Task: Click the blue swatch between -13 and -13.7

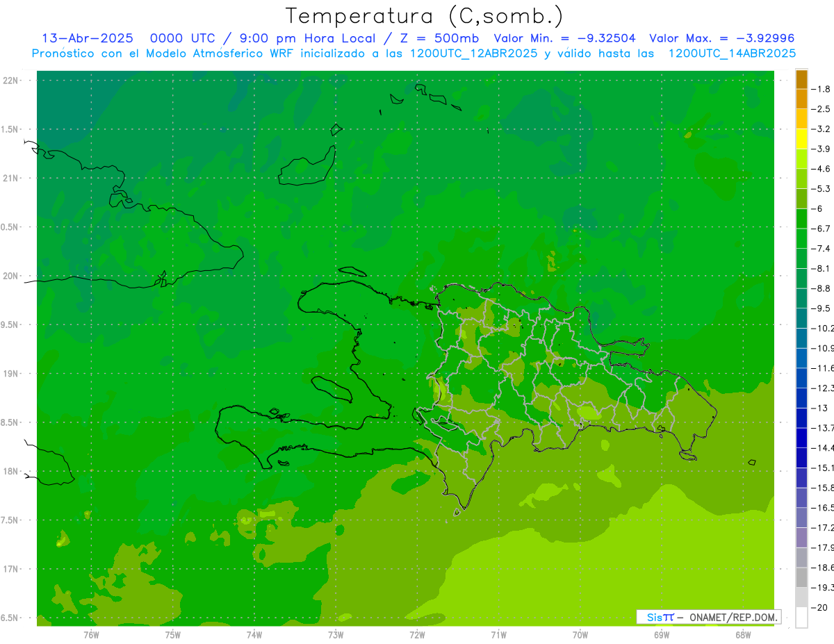Action: (801, 418)
